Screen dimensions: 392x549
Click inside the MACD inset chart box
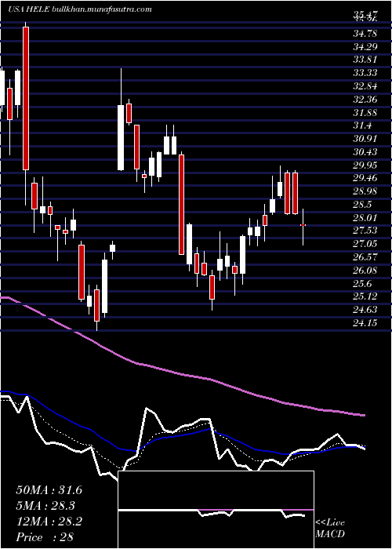click(216, 510)
